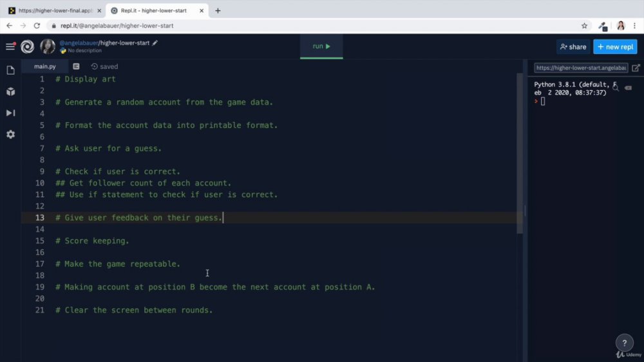Open a new browser tab
The height and width of the screenshot is (362, 644).
[218, 11]
